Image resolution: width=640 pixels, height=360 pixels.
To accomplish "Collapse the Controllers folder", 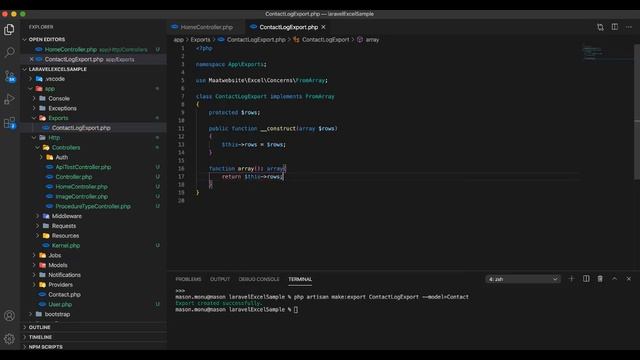I will (x=93, y=147).
